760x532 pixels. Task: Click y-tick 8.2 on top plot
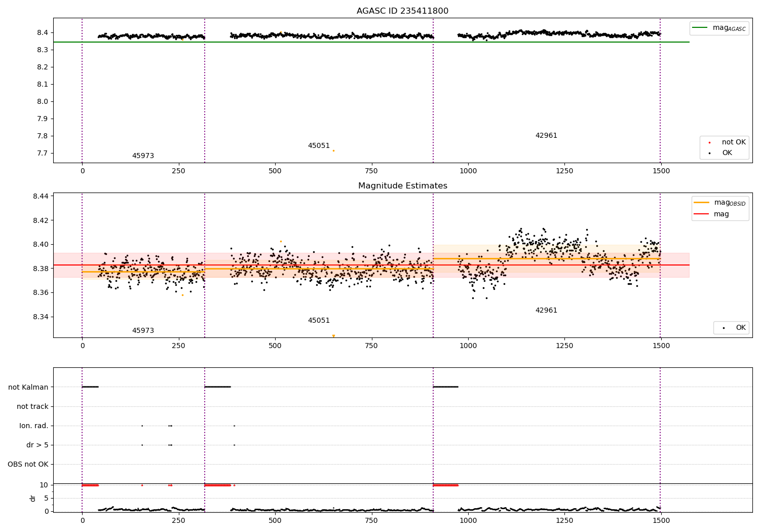point(43,67)
